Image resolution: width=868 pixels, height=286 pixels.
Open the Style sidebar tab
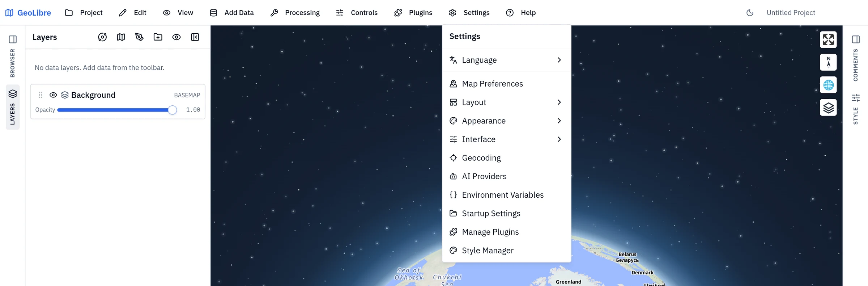[856, 109]
